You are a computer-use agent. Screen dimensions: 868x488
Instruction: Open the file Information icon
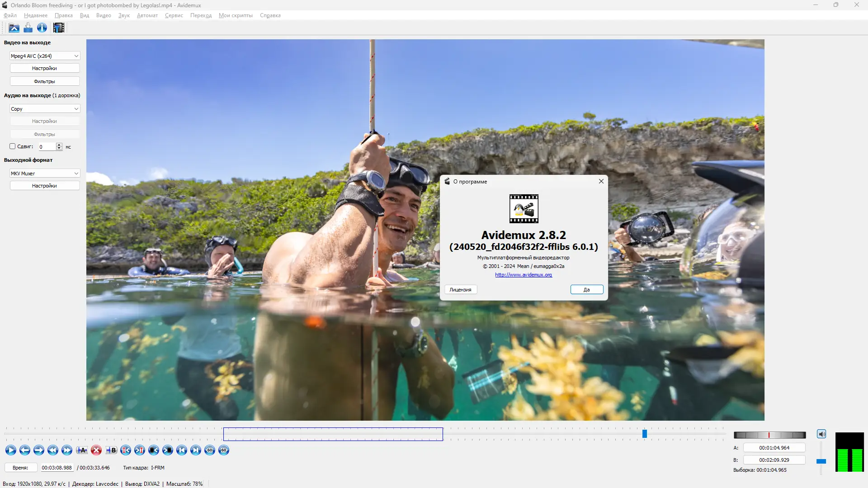tap(42, 28)
